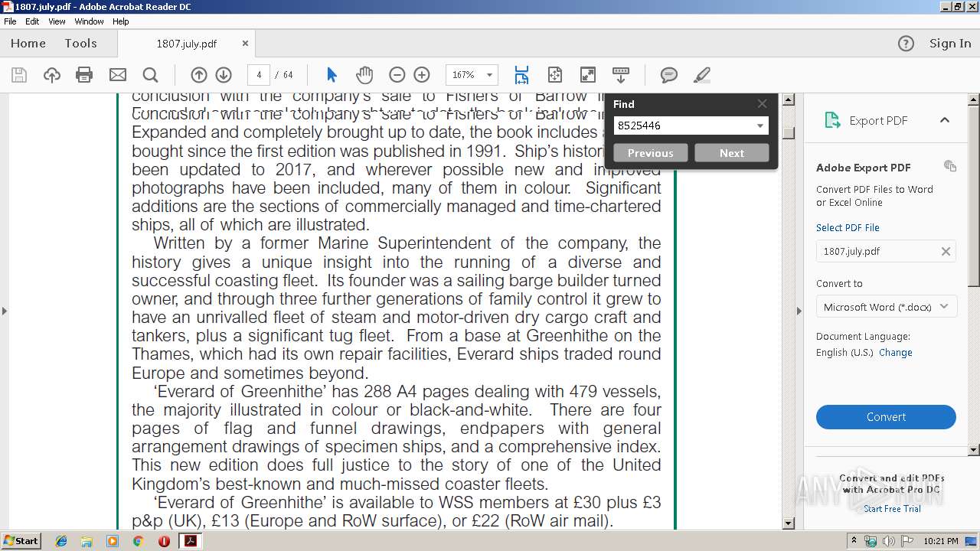This screenshot has height=551, width=980.
Task: Add a comment with speech bubble icon
Action: pos(669,75)
